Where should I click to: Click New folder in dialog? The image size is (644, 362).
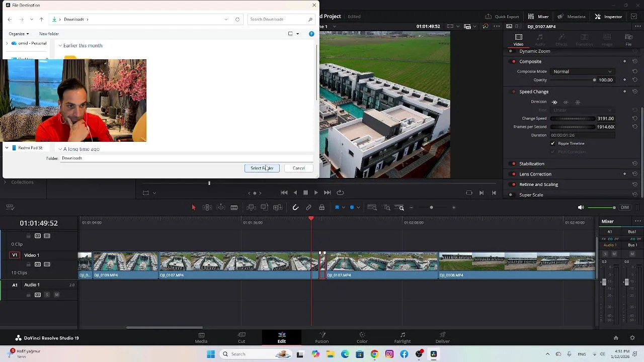49,34
